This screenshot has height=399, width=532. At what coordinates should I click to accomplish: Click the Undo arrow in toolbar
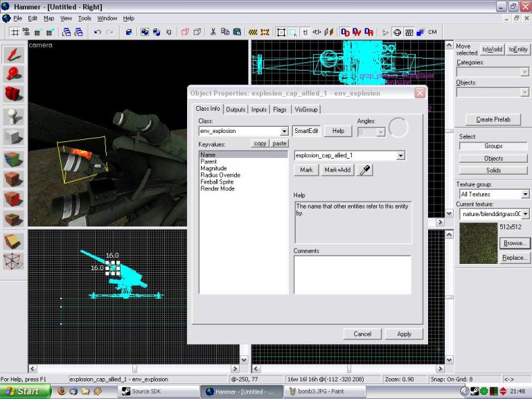98,33
